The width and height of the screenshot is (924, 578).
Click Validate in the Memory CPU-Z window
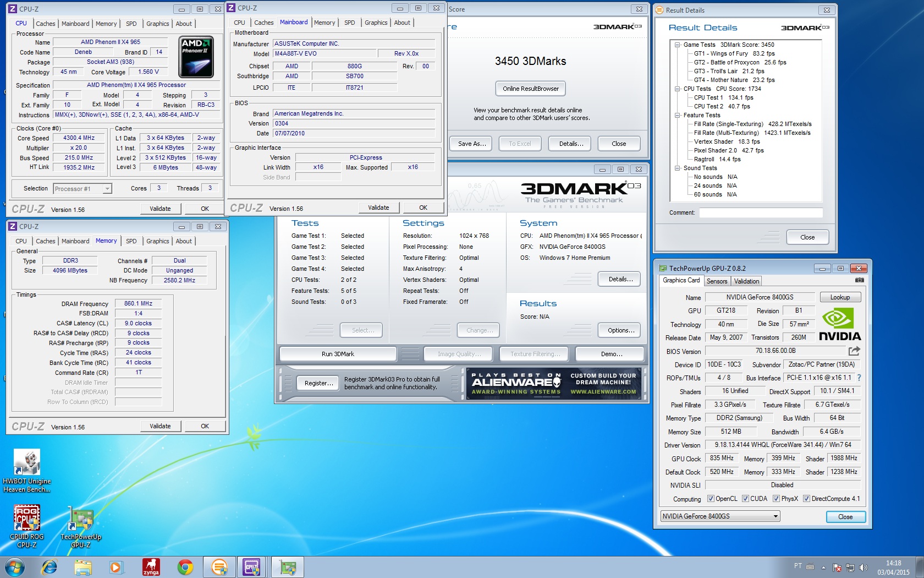tap(160, 426)
